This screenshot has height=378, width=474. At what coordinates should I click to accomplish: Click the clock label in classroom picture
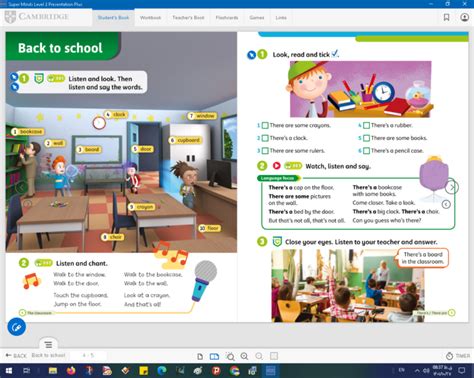(x=116, y=115)
